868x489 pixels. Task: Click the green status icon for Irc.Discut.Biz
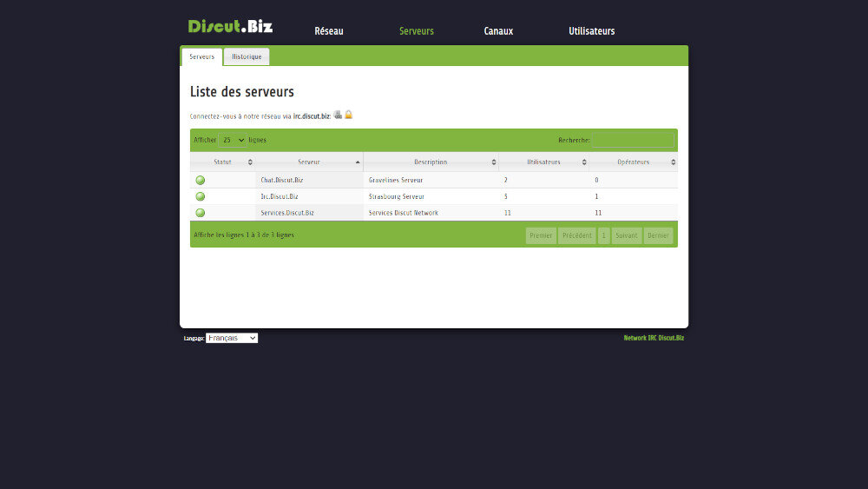(x=201, y=196)
